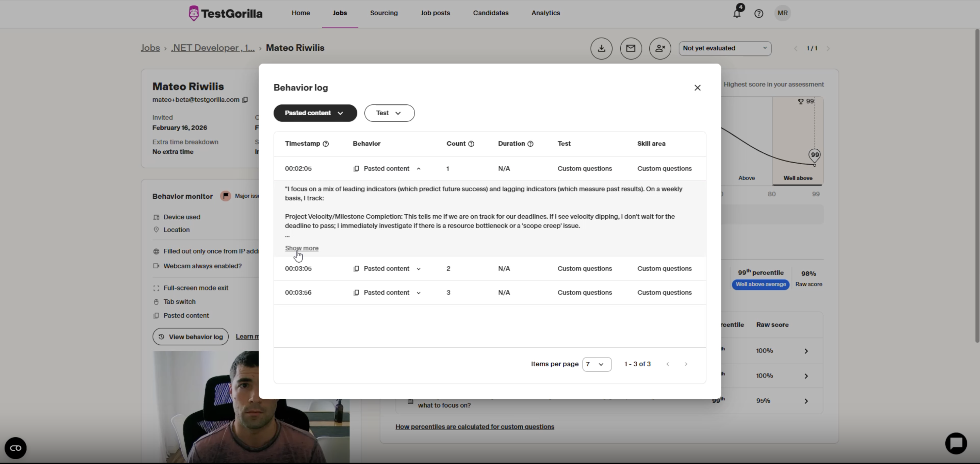Click the page vertical scrollbar
The height and width of the screenshot is (464, 980).
coord(977,186)
